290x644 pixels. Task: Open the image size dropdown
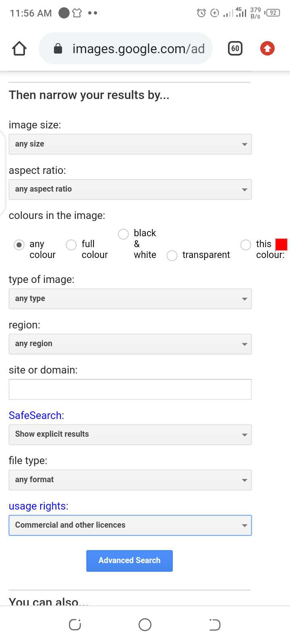[x=130, y=144]
